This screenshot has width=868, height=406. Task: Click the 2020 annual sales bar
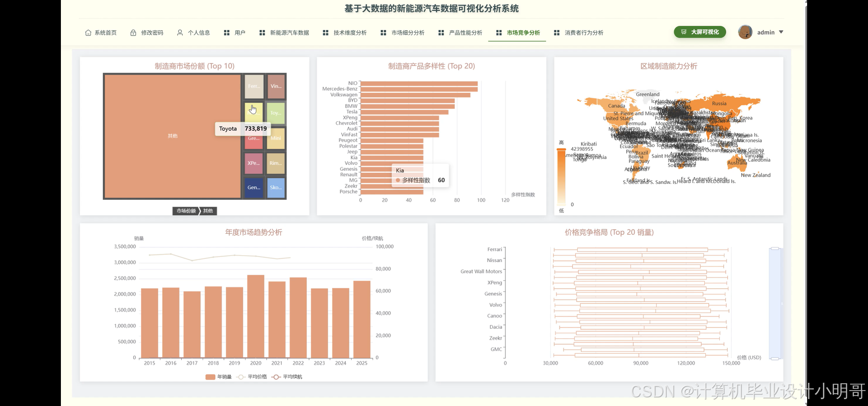(x=256, y=317)
